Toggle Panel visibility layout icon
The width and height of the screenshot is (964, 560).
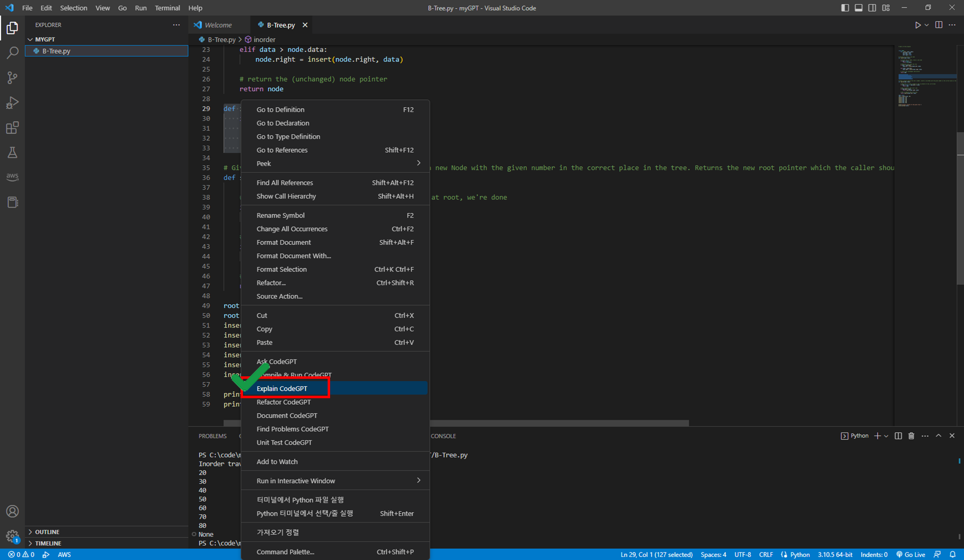tap(858, 8)
